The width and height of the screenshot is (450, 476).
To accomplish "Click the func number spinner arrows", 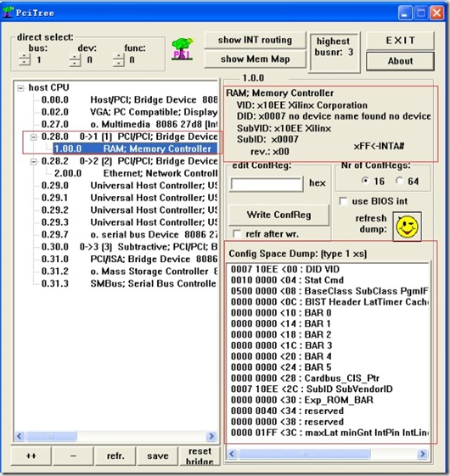I will [x=119, y=59].
